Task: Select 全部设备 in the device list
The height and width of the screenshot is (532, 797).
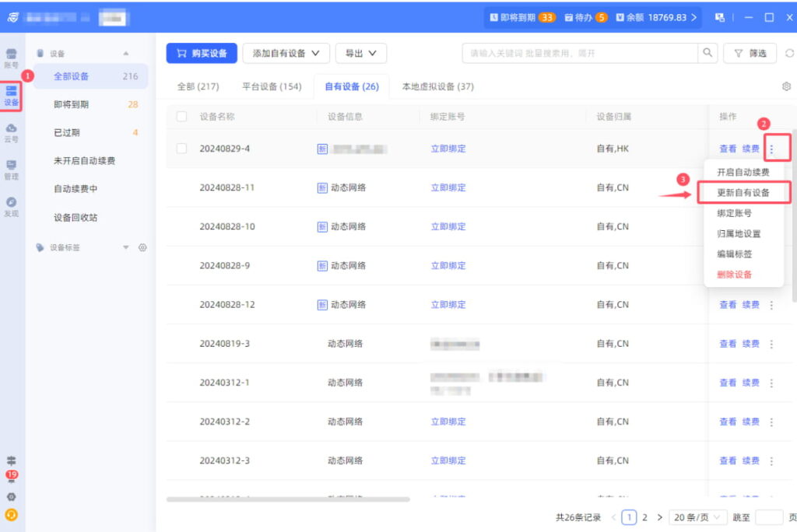Action: (91, 76)
